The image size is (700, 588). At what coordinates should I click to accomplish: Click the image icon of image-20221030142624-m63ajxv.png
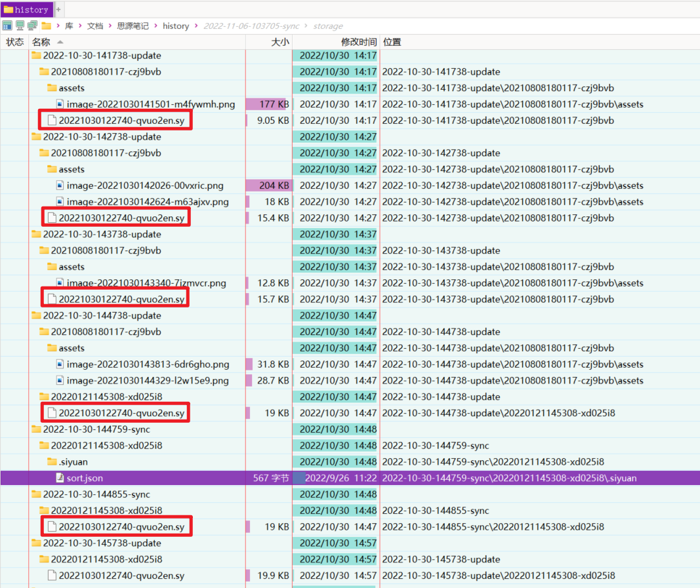60,202
